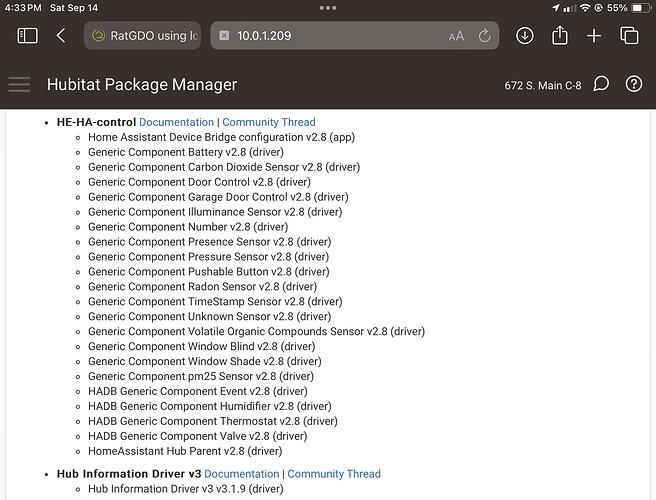Click Generic Component Pushable Button entry

[x=209, y=272]
